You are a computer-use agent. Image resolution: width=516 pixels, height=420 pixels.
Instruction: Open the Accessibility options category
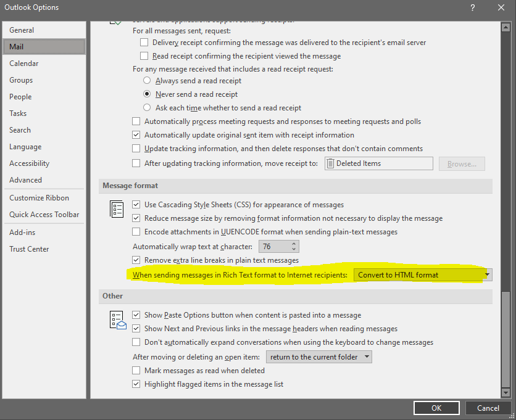[44, 163]
